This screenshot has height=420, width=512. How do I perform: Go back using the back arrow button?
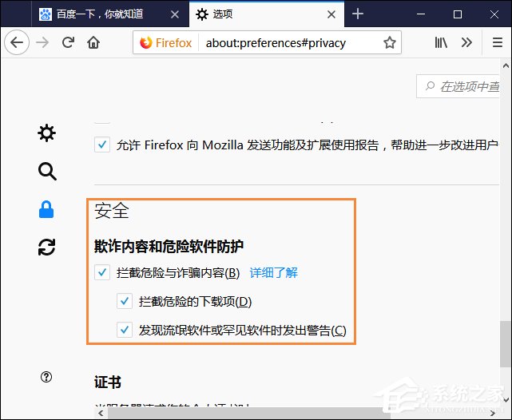click(x=17, y=42)
